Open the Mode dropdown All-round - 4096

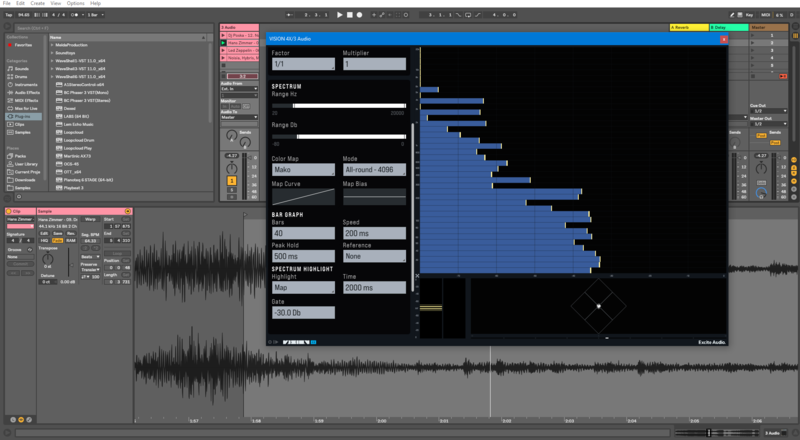click(x=374, y=171)
